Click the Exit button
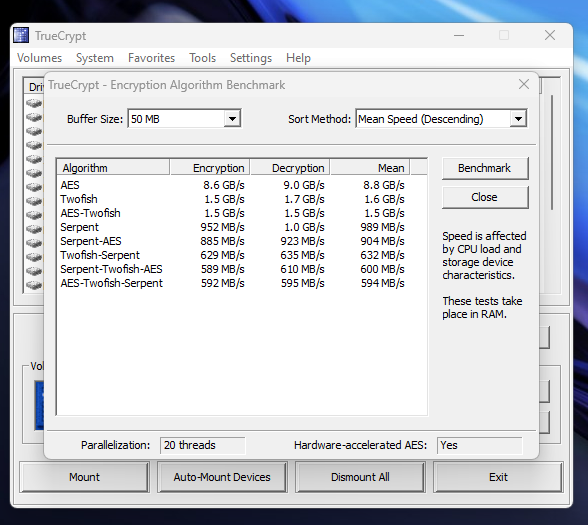The height and width of the screenshot is (525, 588). point(498,477)
